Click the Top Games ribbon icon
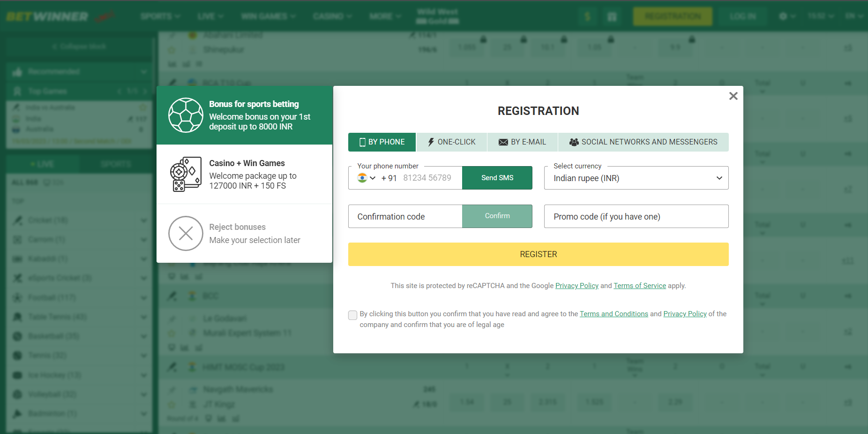 (17, 91)
